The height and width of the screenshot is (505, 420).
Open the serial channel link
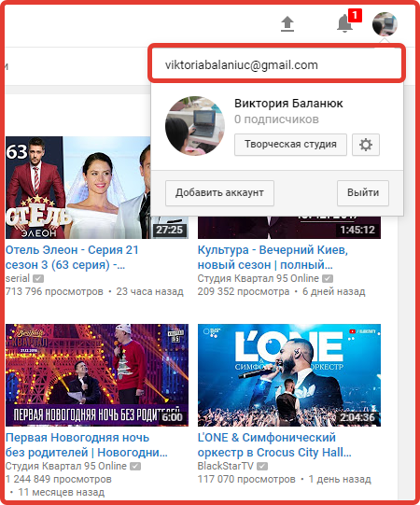[18, 278]
